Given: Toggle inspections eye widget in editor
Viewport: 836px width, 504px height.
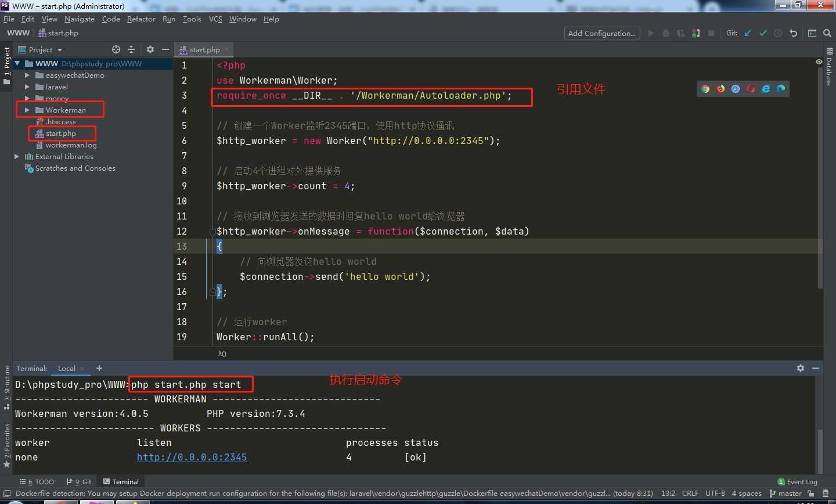Looking at the screenshot, I should tap(819, 62).
